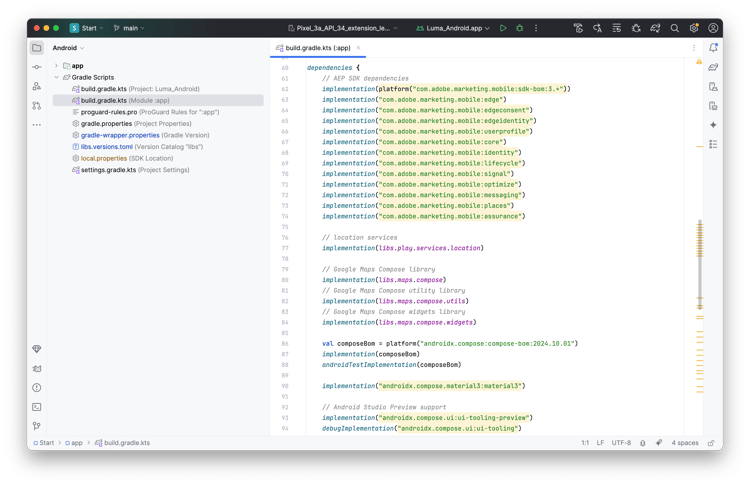
Task: Click the Debug app bug icon
Action: point(520,28)
